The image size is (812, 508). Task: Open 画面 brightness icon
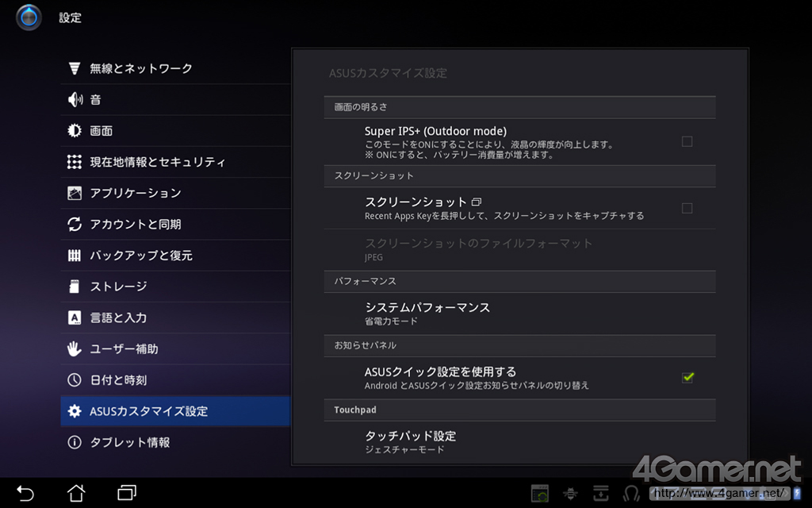75,131
